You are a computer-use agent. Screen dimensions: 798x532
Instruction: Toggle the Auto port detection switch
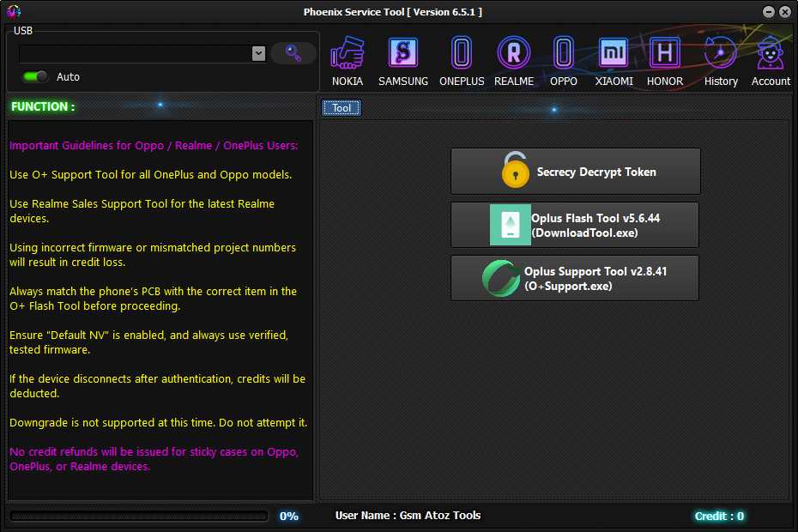(x=33, y=76)
